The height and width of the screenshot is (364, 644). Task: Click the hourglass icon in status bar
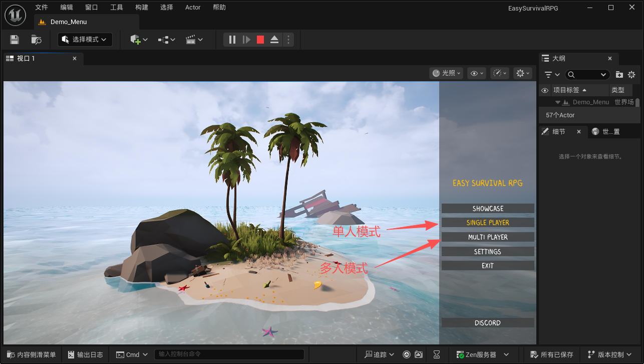(437, 354)
